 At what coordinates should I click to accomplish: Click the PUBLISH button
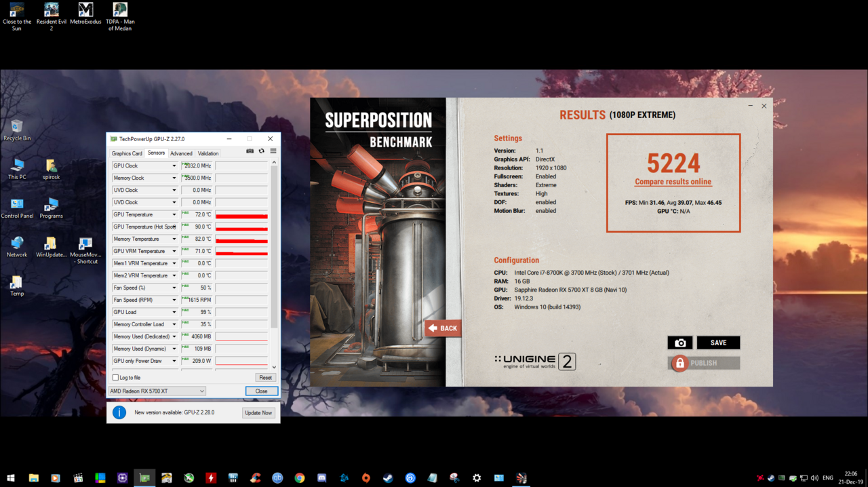[704, 363]
